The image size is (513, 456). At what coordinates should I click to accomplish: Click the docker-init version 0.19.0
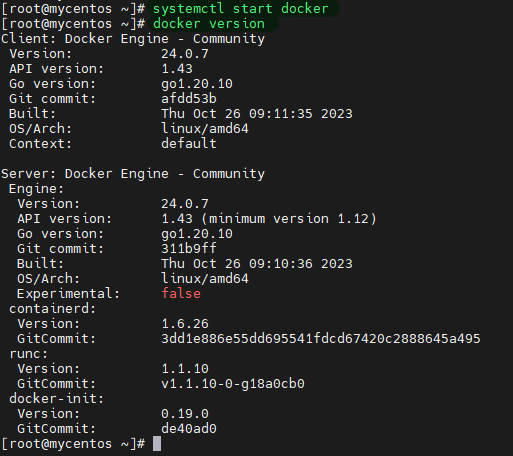click(x=185, y=414)
